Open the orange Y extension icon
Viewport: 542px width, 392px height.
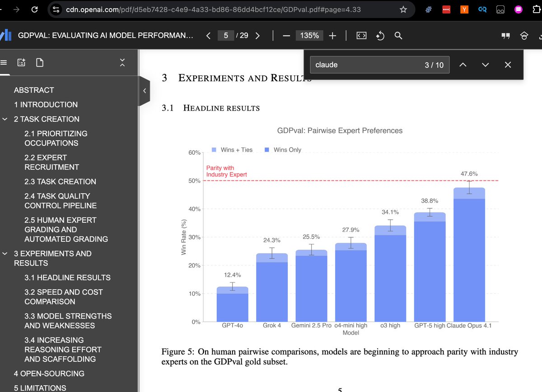pyautogui.click(x=464, y=9)
